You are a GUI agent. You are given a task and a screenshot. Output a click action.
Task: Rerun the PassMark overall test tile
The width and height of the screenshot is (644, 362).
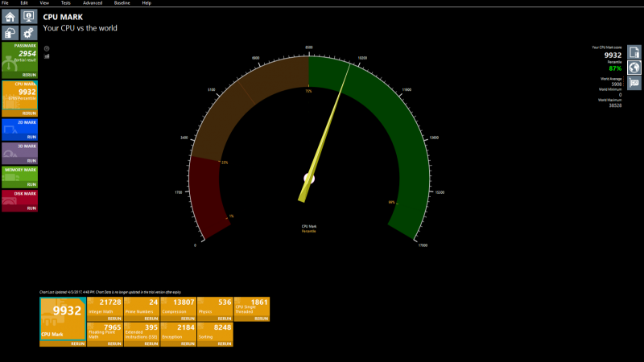(x=30, y=75)
